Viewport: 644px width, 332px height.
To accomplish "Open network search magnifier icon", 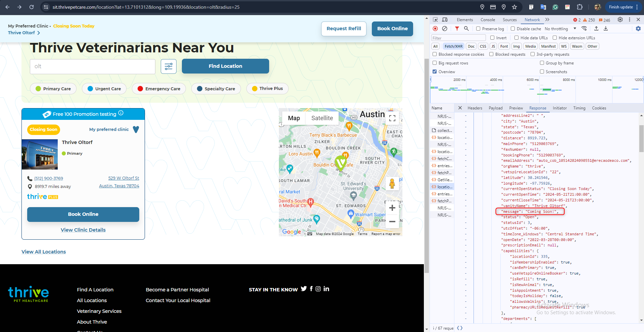I will pyautogui.click(x=466, y=29).
